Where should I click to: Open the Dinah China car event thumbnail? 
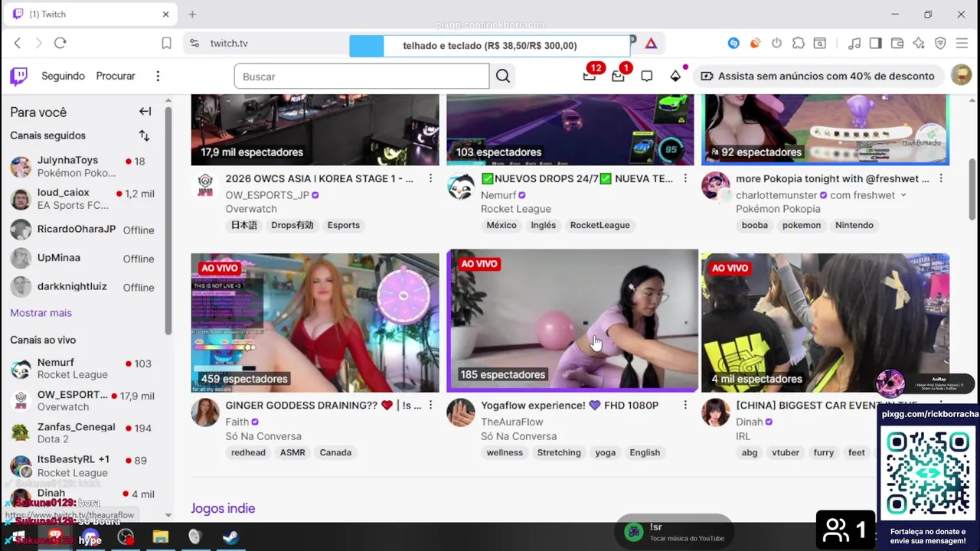point(825,322)
